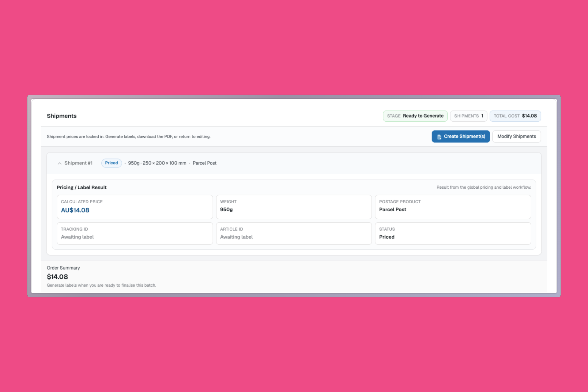Select the Stage Ready to Generate pill
The width and height of the screenshot is (588, 392).
coord(415,116)
